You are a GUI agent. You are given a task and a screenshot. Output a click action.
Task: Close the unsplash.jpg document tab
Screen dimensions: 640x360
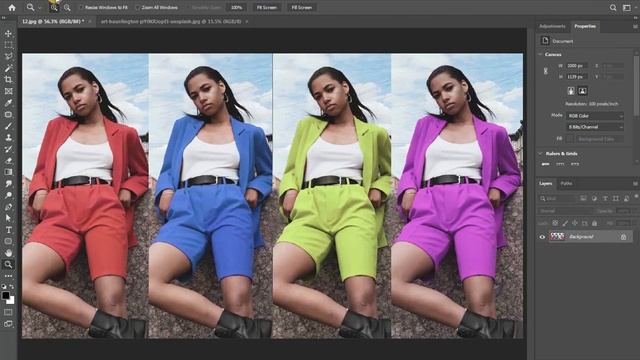pos(247,21)
